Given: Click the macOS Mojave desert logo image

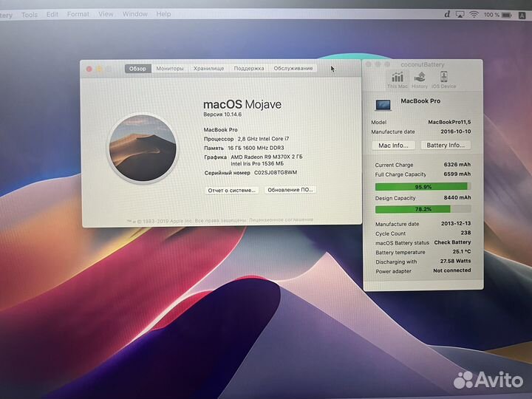Looking at the screenshot, I should (x=143, y=148).
